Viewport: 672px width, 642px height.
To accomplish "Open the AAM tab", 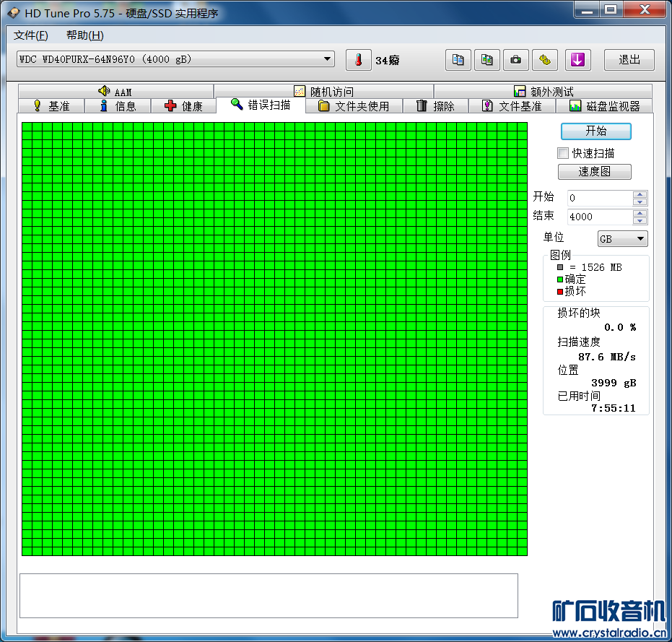I will click(115, 91).
